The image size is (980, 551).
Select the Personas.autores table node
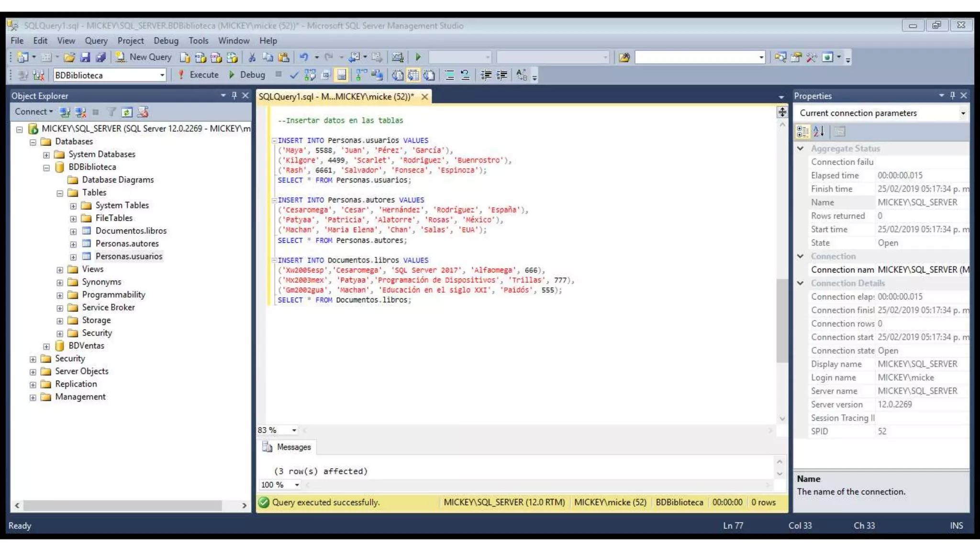(127, 243)
